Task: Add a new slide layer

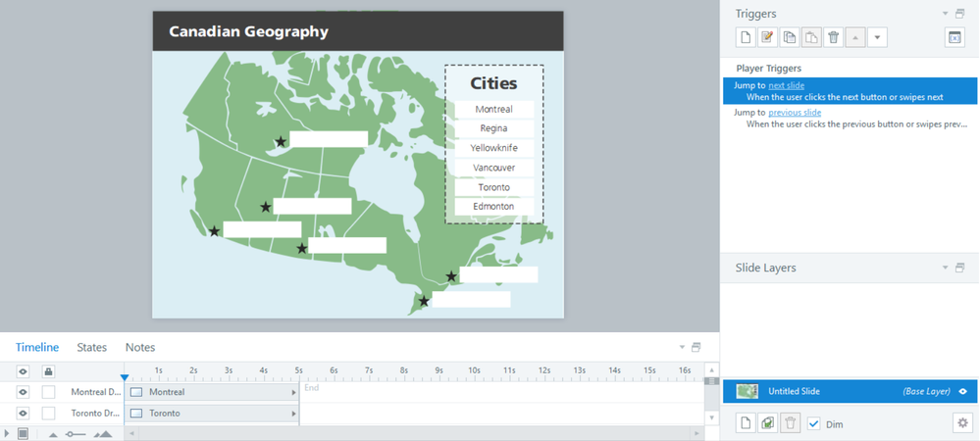Action: click(x=745, y=423)
